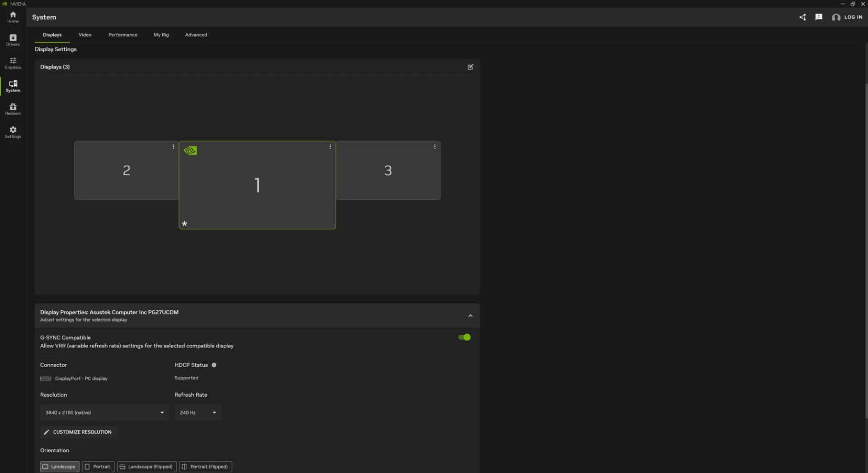Open Settings in the sidebar
The width and height of the screenshot is (868, 473).
click(x=13, y=132)
